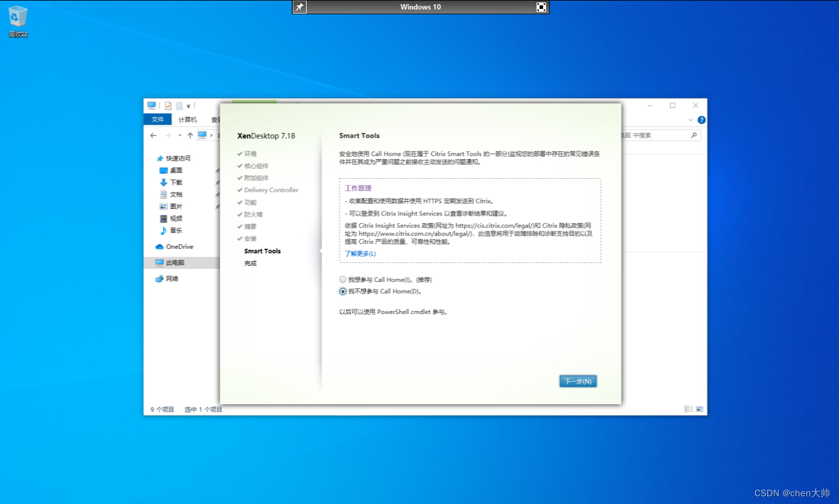The height and width of the screenshot is (504, 839).
Task: Click the 9 个项目 status bar text
Action: 162,410
